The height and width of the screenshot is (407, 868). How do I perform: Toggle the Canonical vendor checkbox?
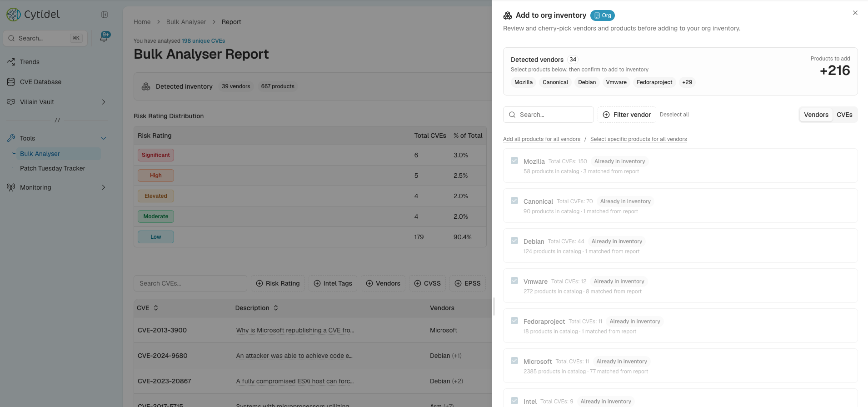click(514, 201)
